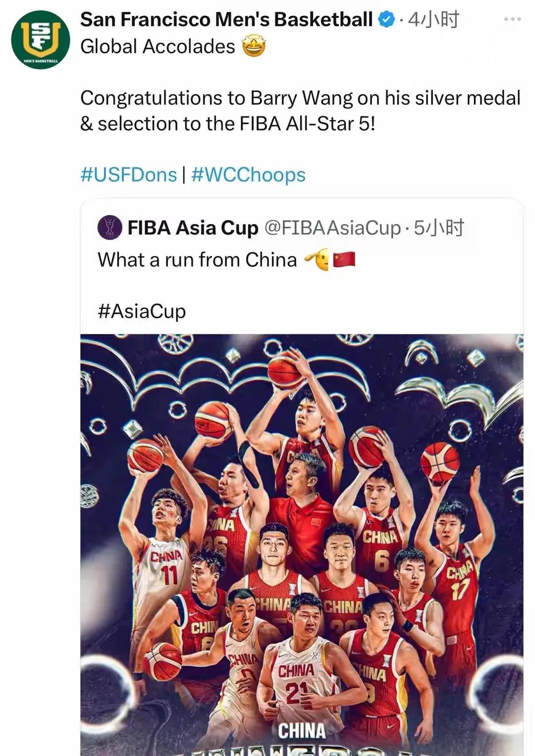Open the tweet's three-dot more menu

pyautogui.click(x=512, y=19)
